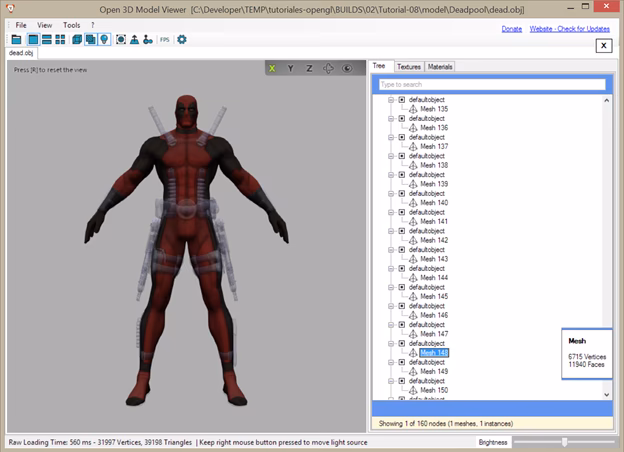
Task: Toggle wireframe rendering cube icon
Action: 77,39
